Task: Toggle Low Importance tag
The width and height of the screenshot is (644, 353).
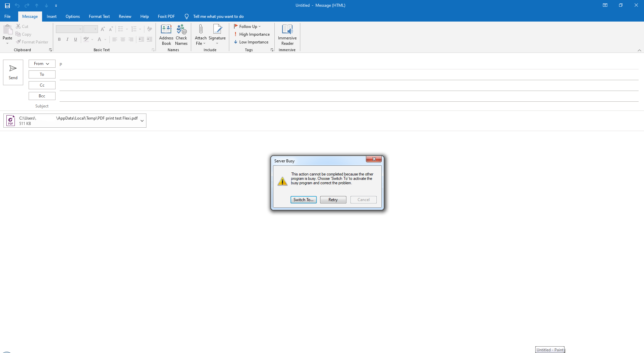Action: [251, 42]
